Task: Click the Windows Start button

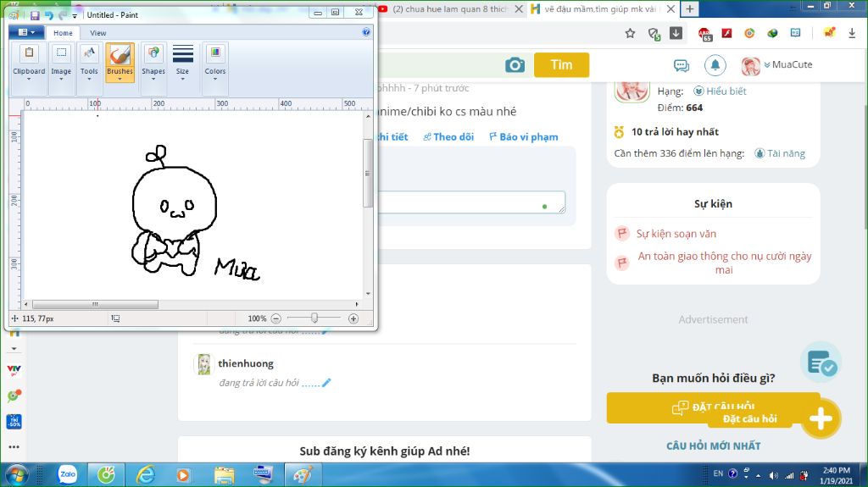Action: 16,475
